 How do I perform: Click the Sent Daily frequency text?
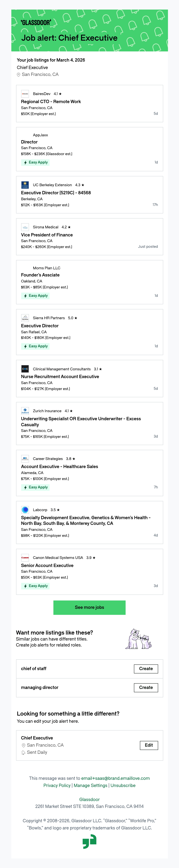click(37, 752)
